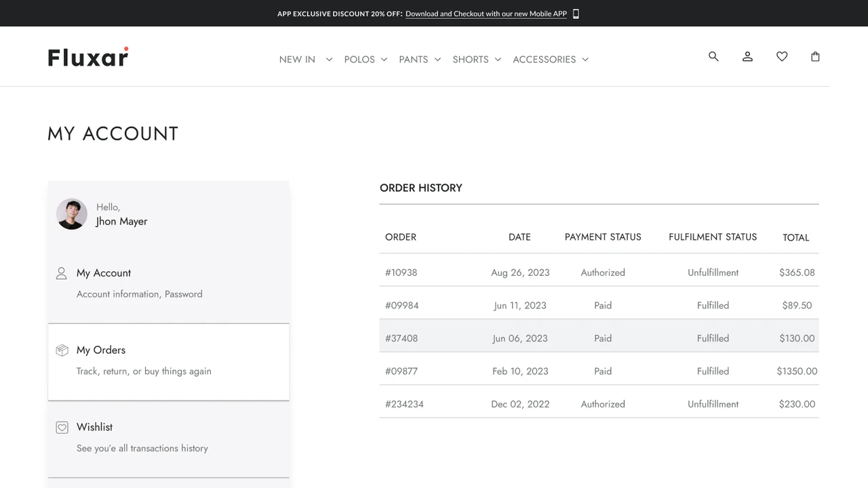Click the $365.08 total
Viewport: 868px width, 488px height.
coord(797,272)
